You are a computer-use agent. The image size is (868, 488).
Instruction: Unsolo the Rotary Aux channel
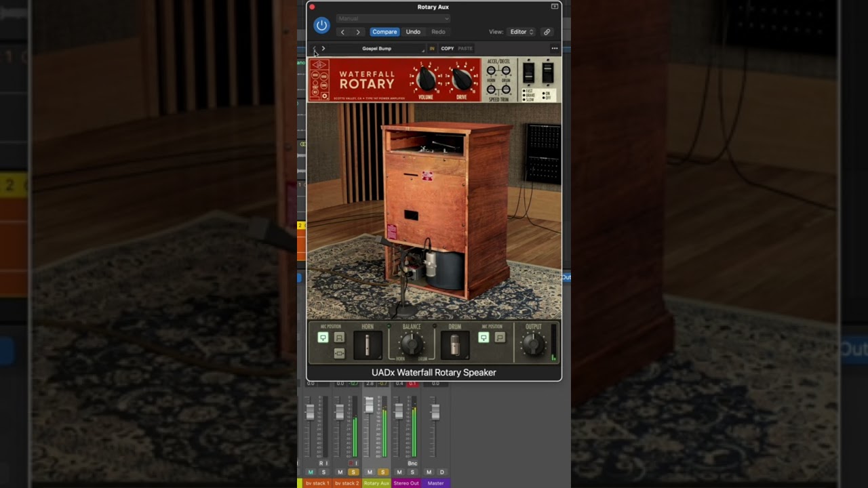pos(382,472)
